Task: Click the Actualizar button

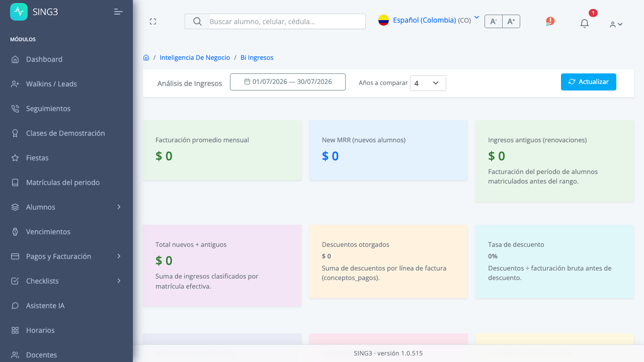Action: 589,82
